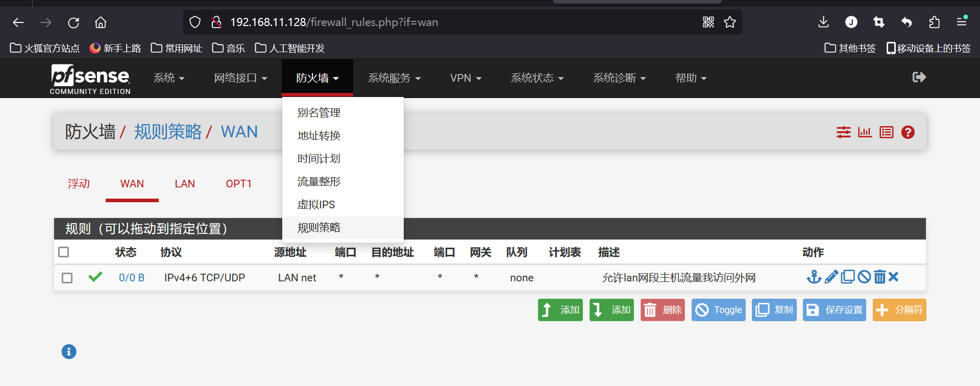Click the red 删除 button
This screenshot has height=386, width=980.
pos(663,310)
